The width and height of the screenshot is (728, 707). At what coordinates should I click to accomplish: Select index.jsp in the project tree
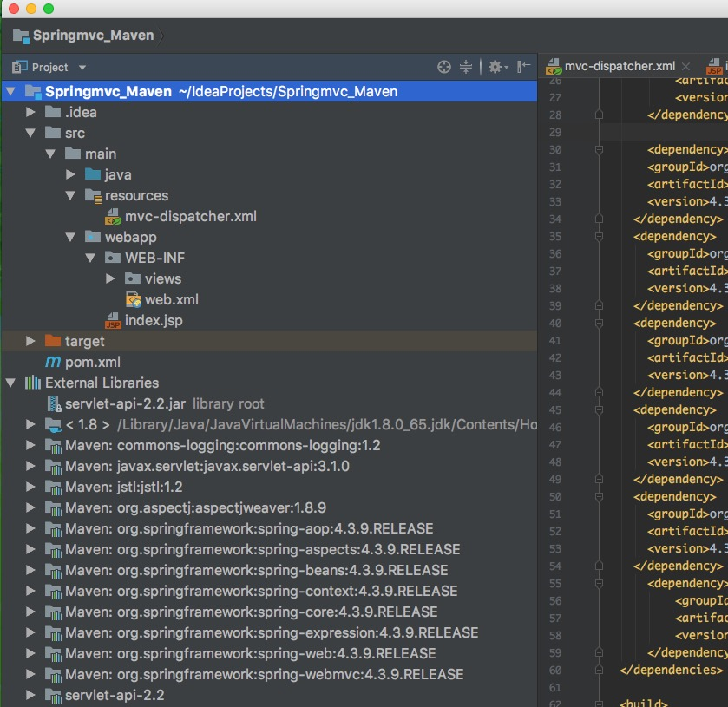(154, 320)
